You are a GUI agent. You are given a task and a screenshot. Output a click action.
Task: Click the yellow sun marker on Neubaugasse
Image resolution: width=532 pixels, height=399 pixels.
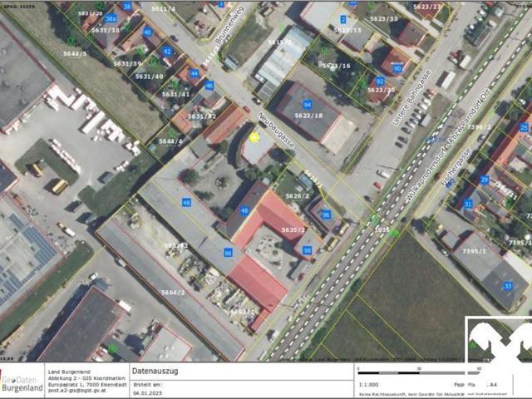click(254, 137)
